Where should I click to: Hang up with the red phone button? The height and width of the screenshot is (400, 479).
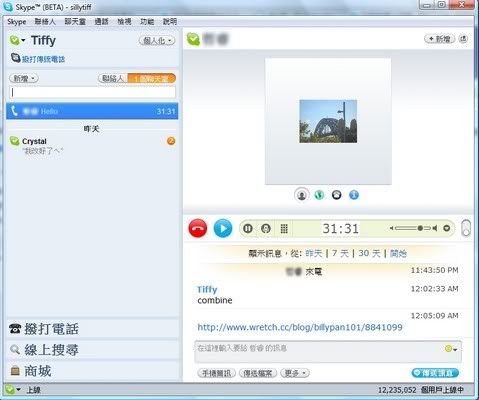[198, 229]
